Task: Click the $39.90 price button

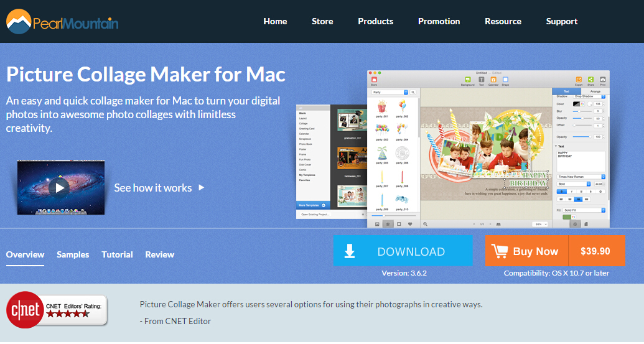Action: (x=596, y=251)
